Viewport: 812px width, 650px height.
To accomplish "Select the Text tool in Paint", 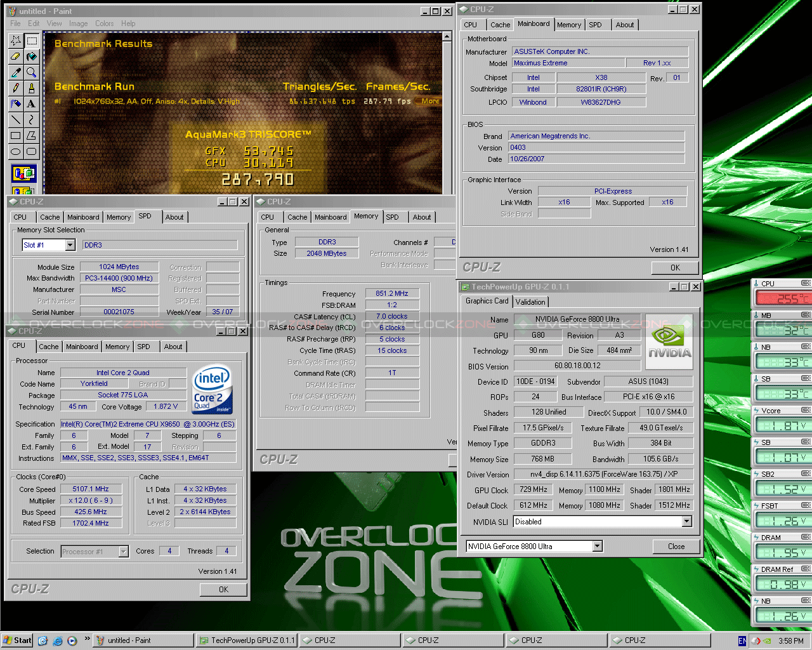I will (x=32, y=103).
